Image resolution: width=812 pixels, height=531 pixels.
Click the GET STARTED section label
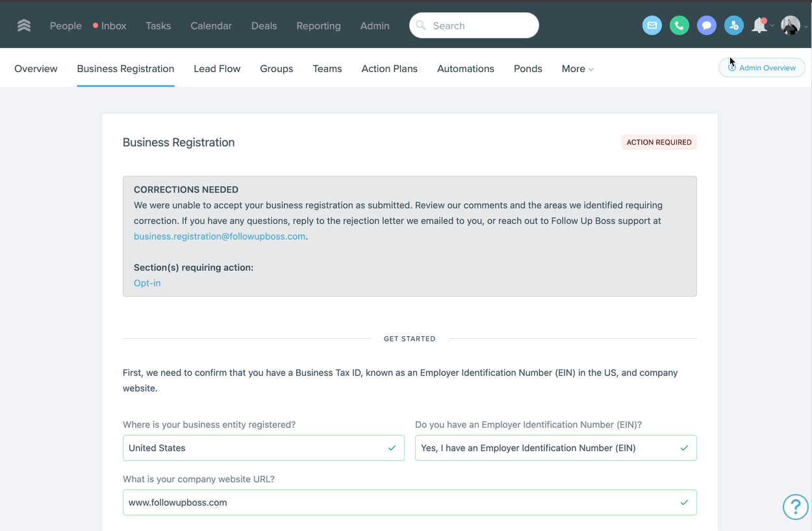(x=410, y=339)
